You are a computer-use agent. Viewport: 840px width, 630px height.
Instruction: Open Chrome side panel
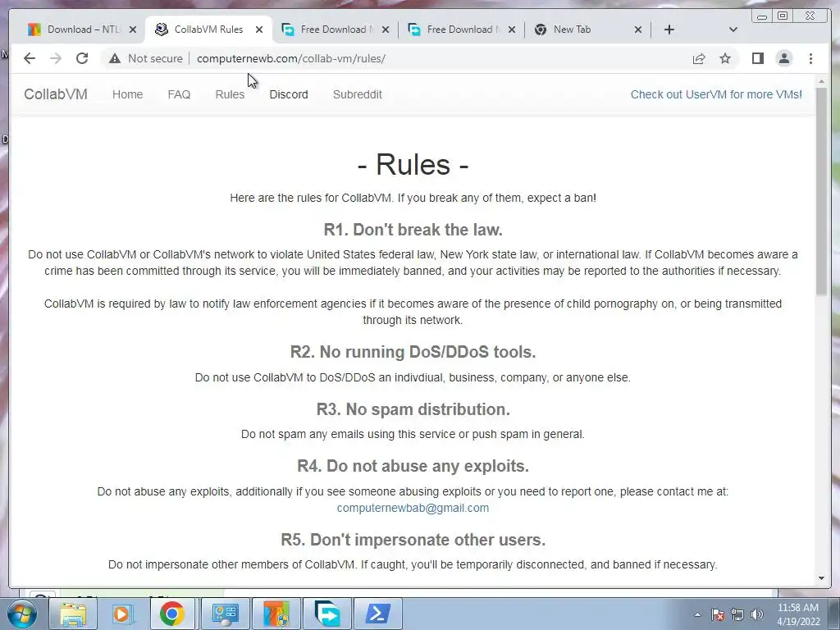coord(757,58)
